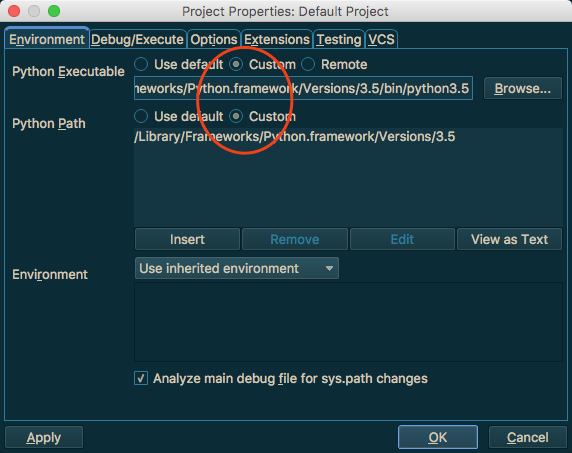Switch to the Environment tab

(47, 39)
